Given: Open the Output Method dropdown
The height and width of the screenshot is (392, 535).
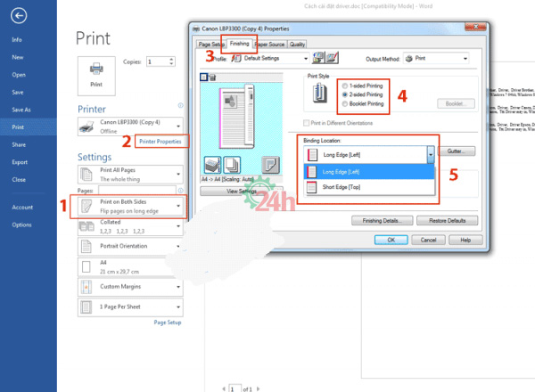Looking at the screenshot, I should 436,58.
